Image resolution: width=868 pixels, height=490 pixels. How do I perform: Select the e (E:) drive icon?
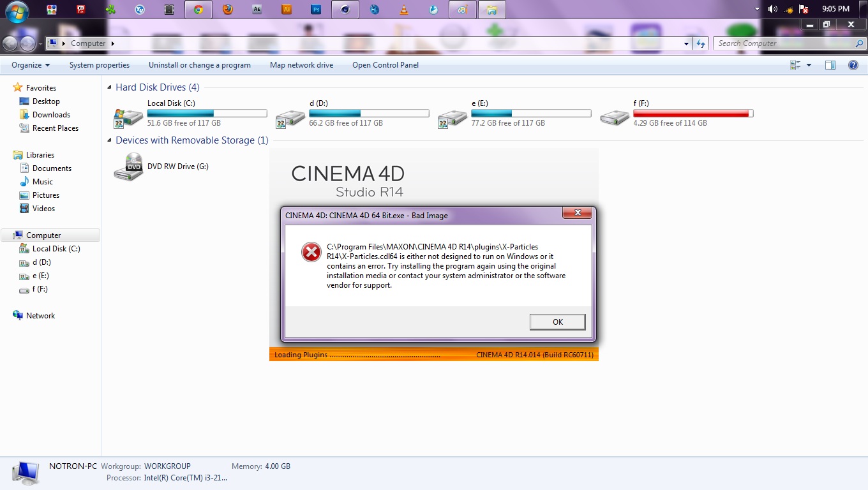point(453,117)
